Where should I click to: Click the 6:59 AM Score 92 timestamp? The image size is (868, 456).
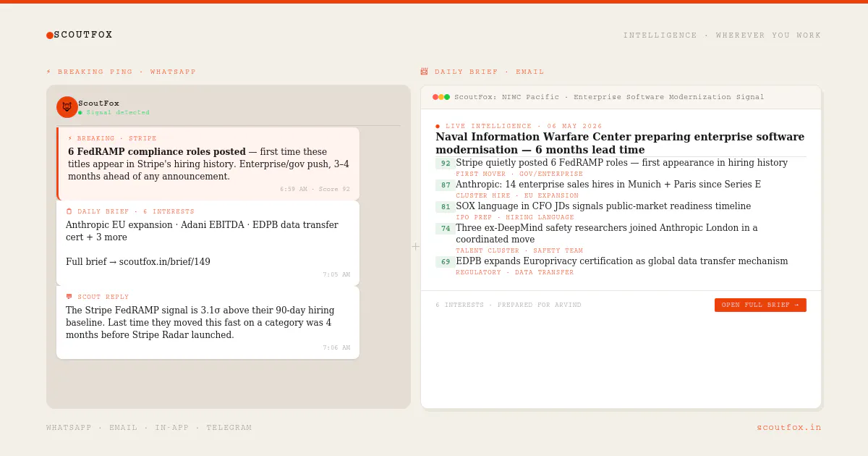pyautogui.click(x=315, y=190)
